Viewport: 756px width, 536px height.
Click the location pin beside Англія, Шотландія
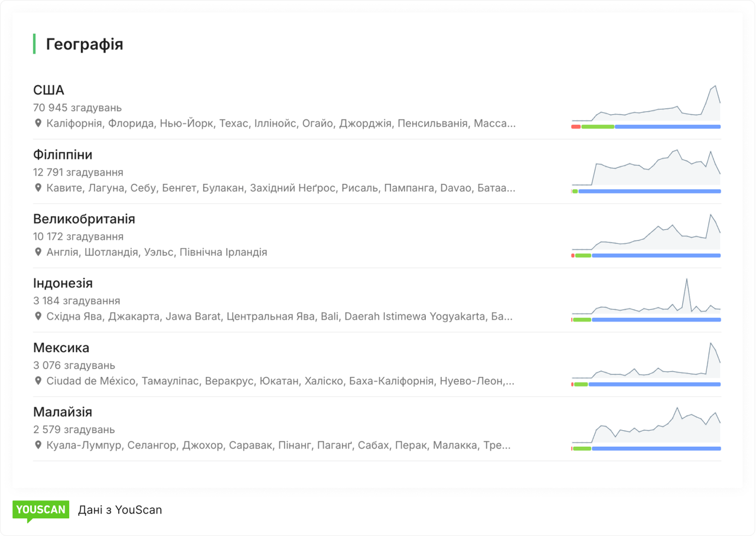(38, 252)
